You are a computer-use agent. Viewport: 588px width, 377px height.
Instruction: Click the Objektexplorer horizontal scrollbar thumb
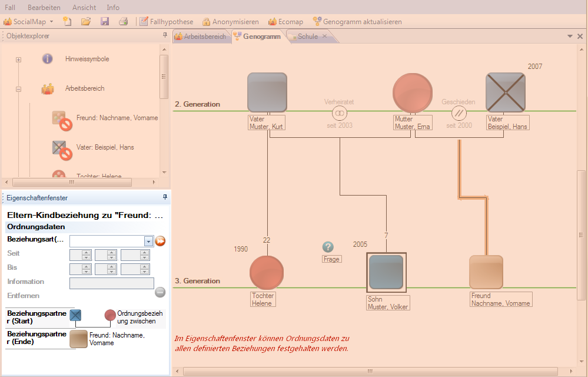tap(72, 182)
